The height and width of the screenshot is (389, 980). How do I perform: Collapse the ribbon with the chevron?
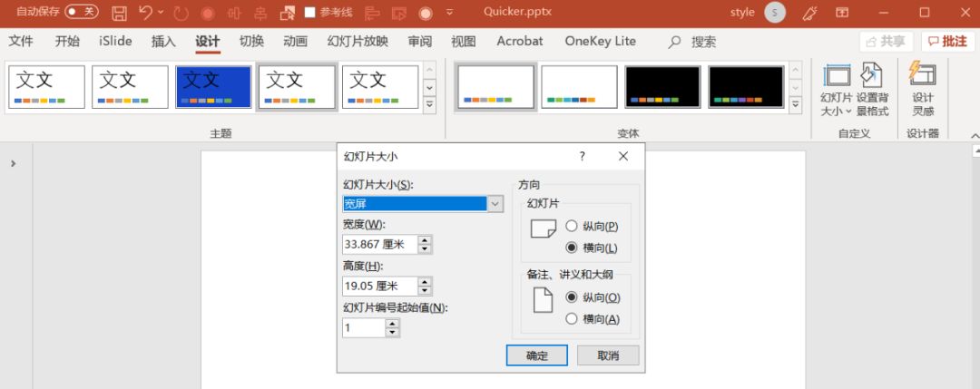pyautogui.click(x=975, y=135)
